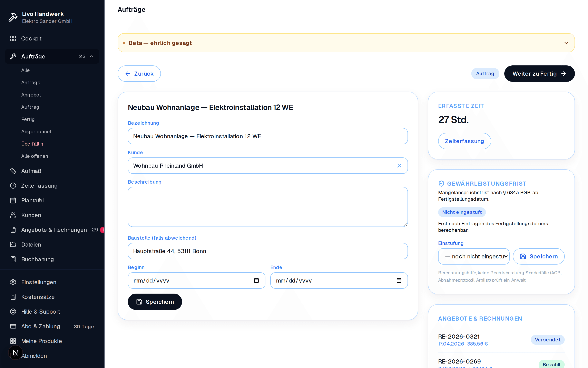Select the Überfällig filter
The height and width of the screenshot is (368, 588).
point(32,144)
